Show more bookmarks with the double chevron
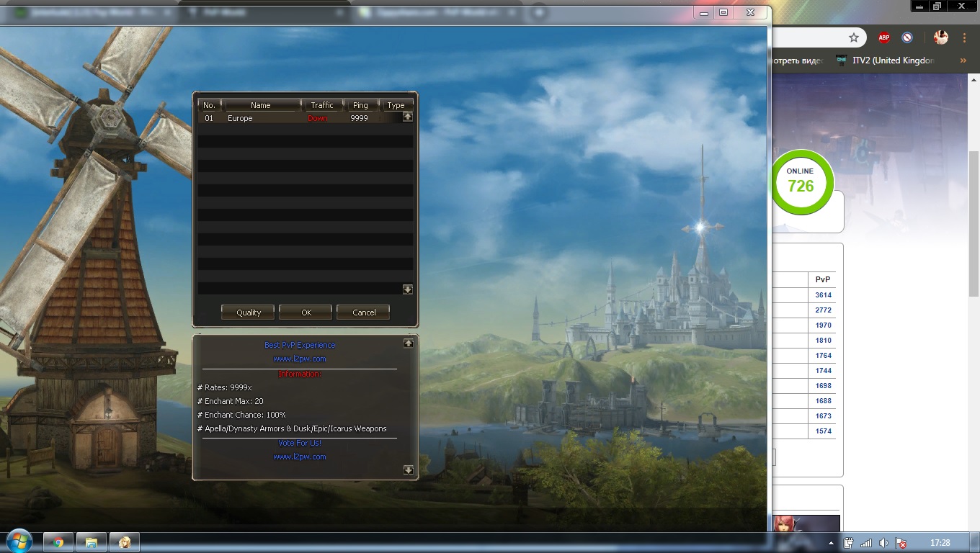Viewport: 980px width, 553px height. [963, 60]
